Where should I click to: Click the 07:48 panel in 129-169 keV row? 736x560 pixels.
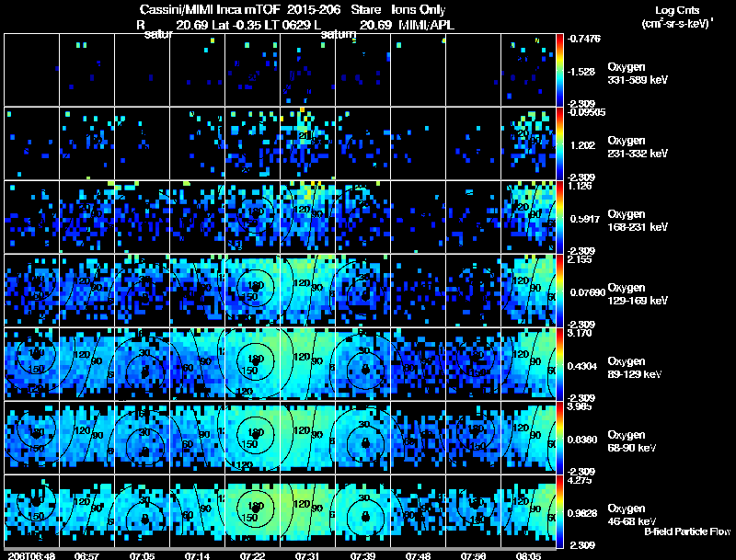coord(419,291)
